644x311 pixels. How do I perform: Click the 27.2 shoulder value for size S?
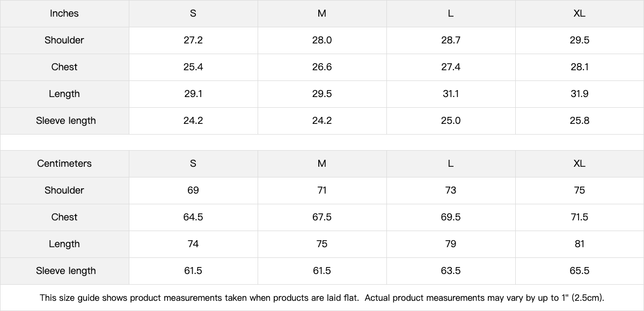[x=193, y=40]
